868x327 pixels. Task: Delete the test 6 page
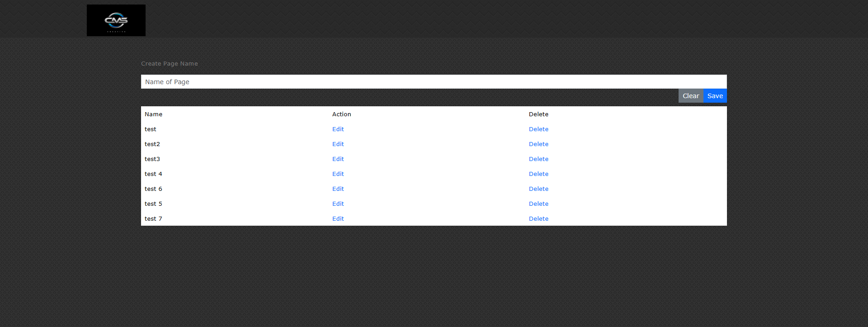point(538,189)
